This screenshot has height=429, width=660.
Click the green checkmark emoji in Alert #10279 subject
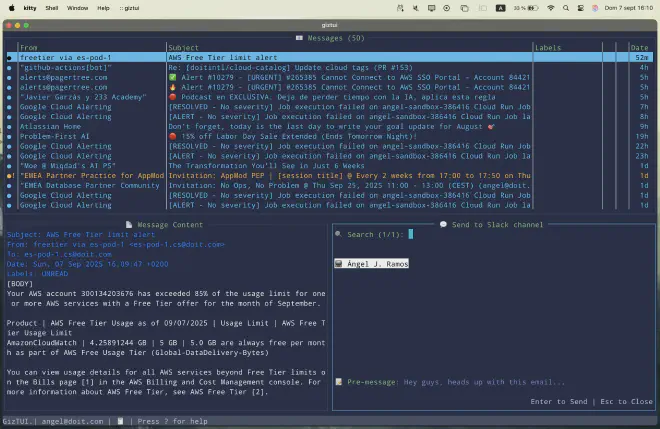173,77
